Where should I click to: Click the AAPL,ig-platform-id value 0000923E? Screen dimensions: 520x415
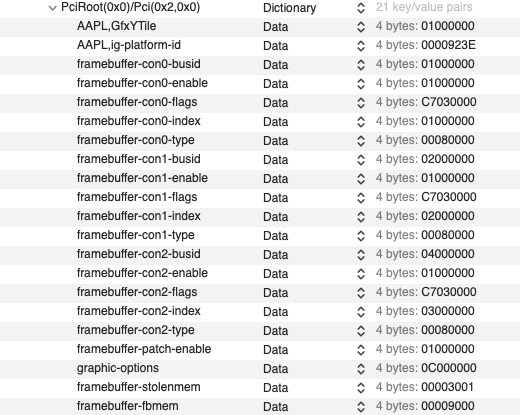pyautogui.click(x=449, y=45)
